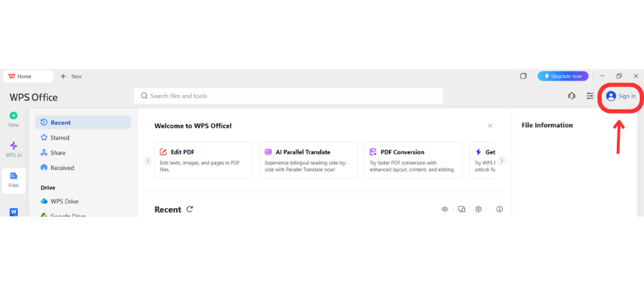
Task: Open the gear settings in Recent toolbar
Action: (478, 209)
